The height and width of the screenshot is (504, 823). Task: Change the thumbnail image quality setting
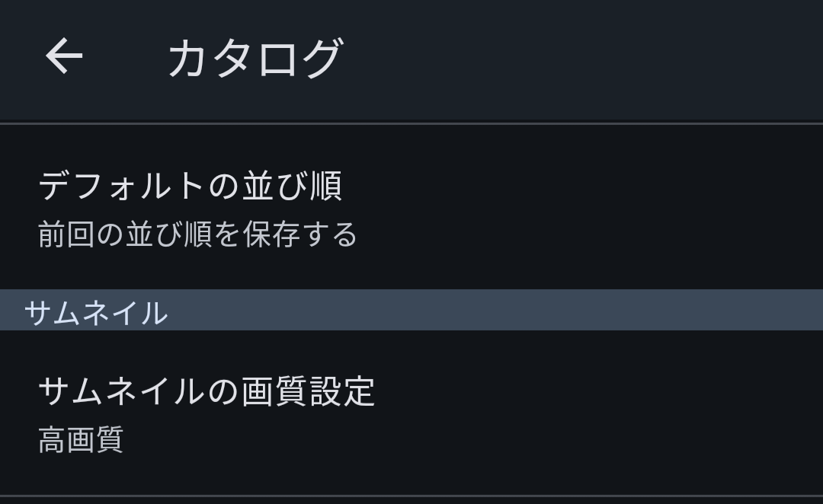pos(411,413)
